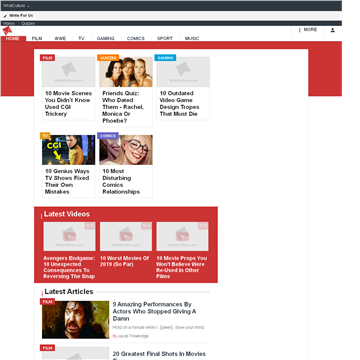Open placeholder thumbnail for Outdated Video Game Tropes

click(x=183, y=72)
